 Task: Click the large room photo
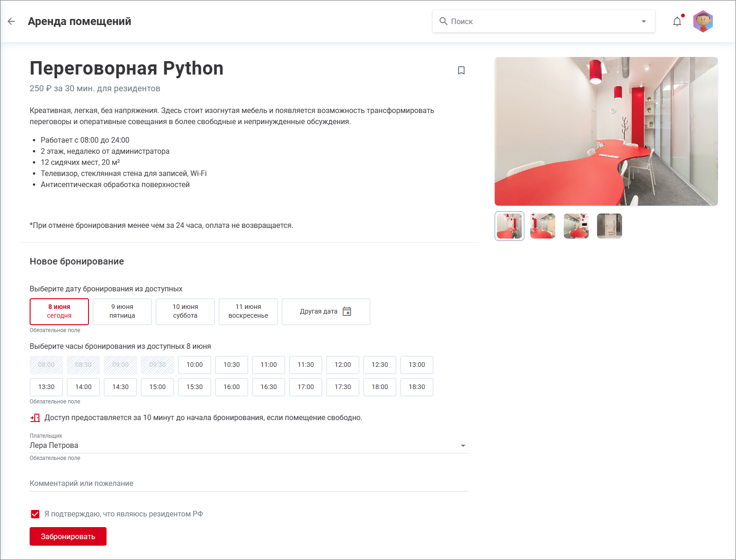tap(606, 132)
